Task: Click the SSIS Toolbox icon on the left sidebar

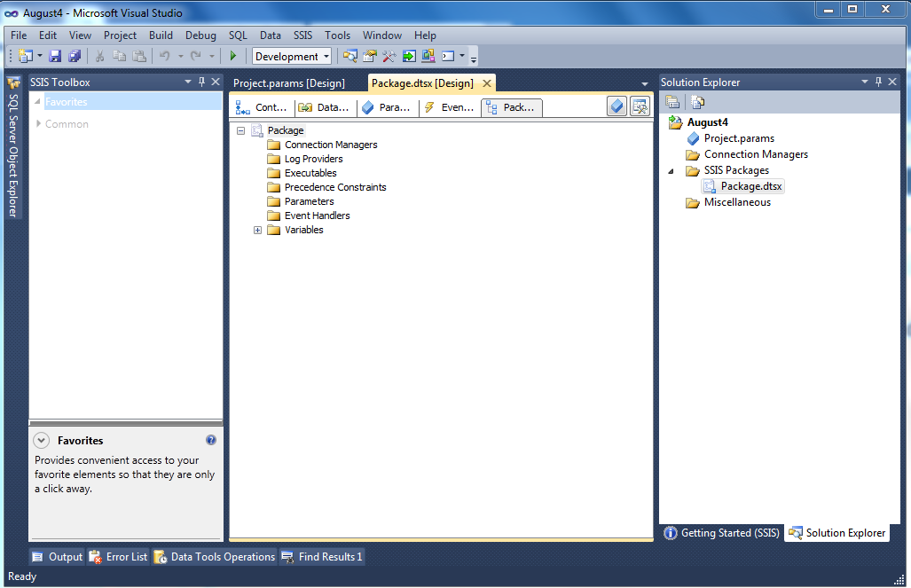Action: [13, 83]
